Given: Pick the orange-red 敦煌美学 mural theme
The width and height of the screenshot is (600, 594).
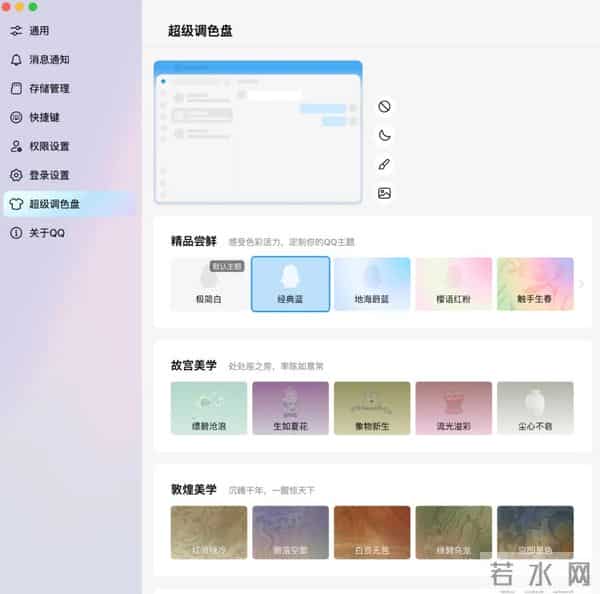Looking at the screenshot, I should tap(372, 532).
